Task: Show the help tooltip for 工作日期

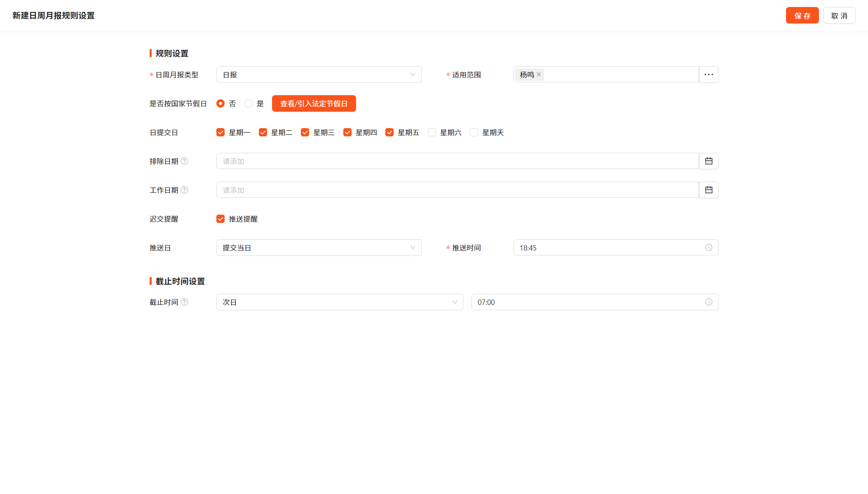Action: click(x=185, y=190)
